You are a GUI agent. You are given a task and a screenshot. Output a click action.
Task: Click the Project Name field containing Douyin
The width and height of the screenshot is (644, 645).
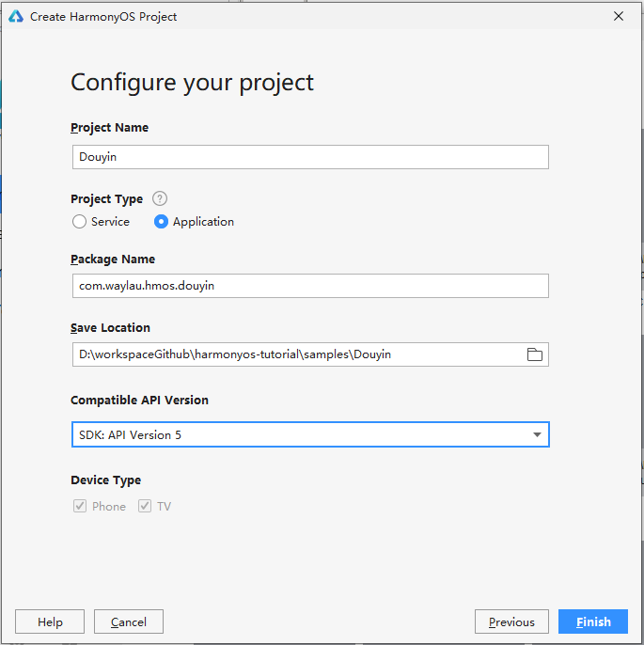(310, 157)
